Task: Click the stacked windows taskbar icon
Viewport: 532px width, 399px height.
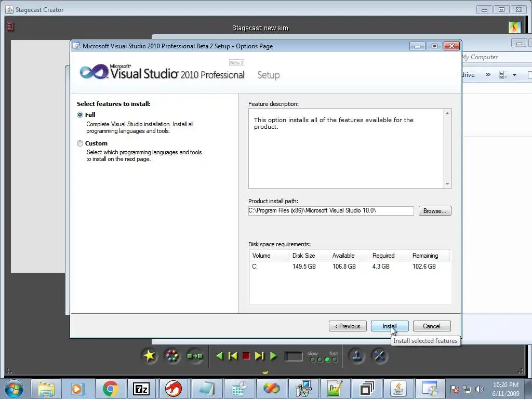Action: click(x=367, y=389)
